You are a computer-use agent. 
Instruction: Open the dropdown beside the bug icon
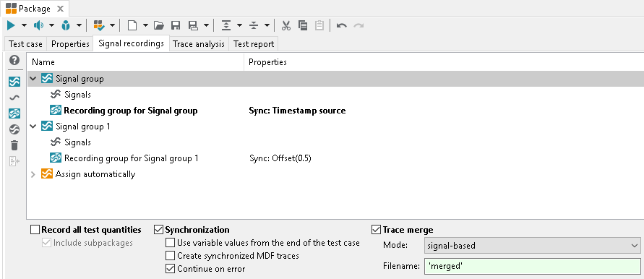79,26
